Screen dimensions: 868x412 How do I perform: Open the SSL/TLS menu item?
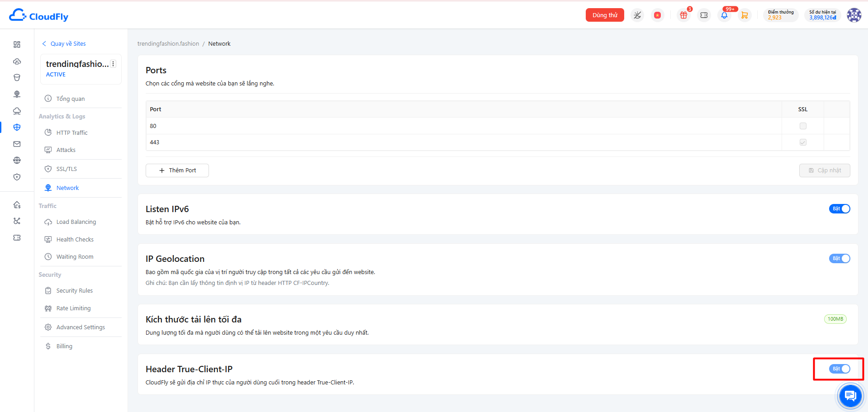(x=66, y=169)
